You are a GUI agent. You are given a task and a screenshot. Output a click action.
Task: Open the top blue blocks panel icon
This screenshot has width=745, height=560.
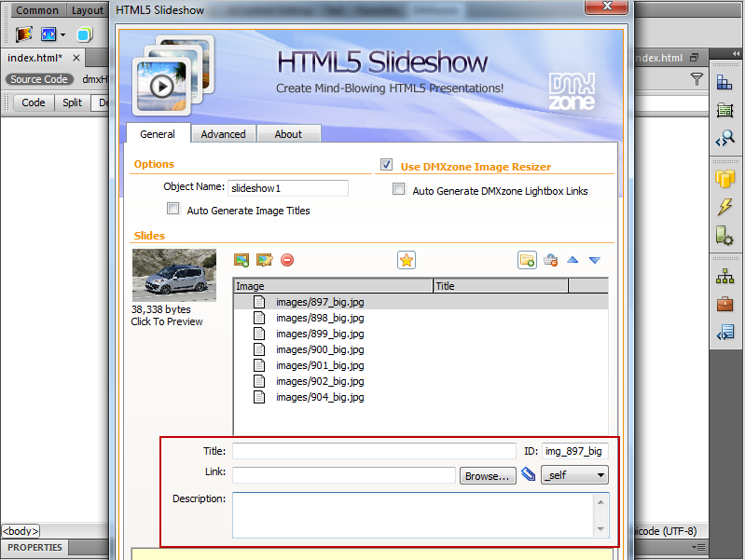(724, 83)
